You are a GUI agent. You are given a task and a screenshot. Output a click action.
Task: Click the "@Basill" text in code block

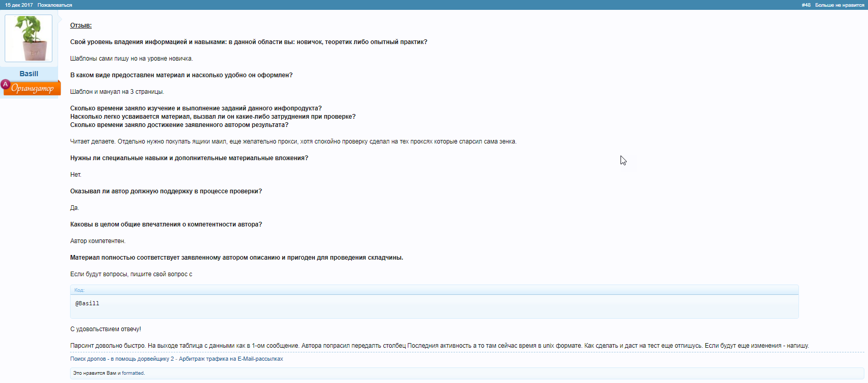[x=87, y=303]
